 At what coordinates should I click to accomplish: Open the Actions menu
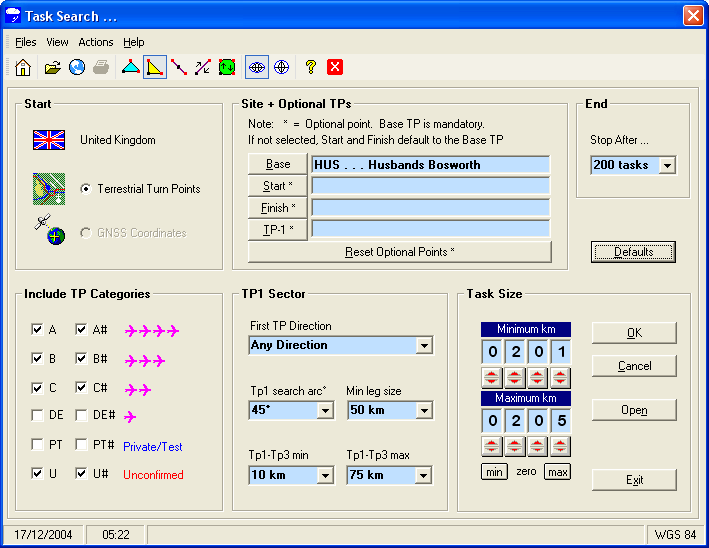[x=96, y=42]
